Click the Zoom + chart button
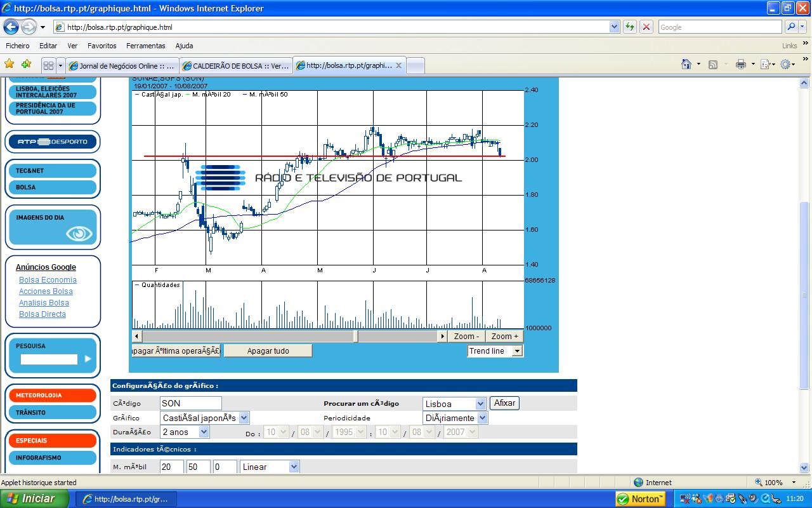Screen dimensions: 812x508 point(504,337)
